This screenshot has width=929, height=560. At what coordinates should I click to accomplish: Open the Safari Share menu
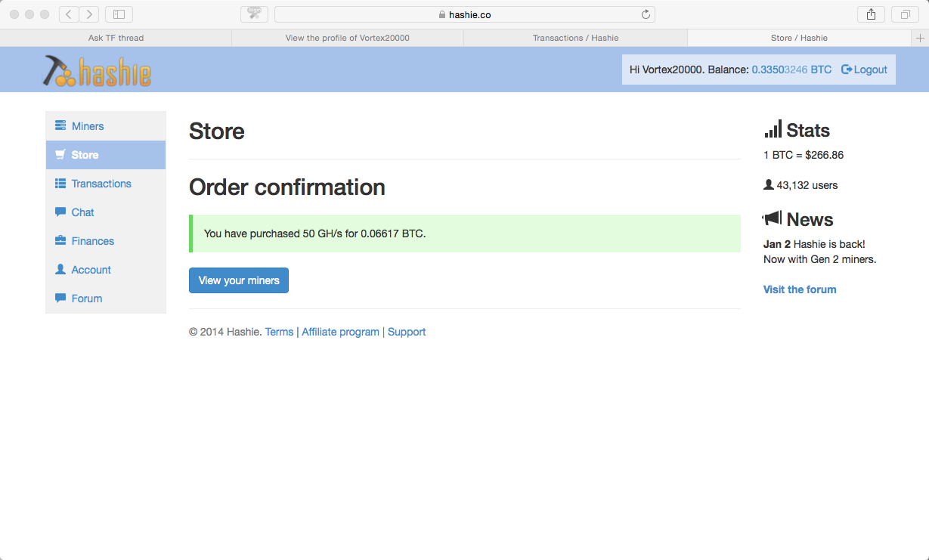pos(871,14)
